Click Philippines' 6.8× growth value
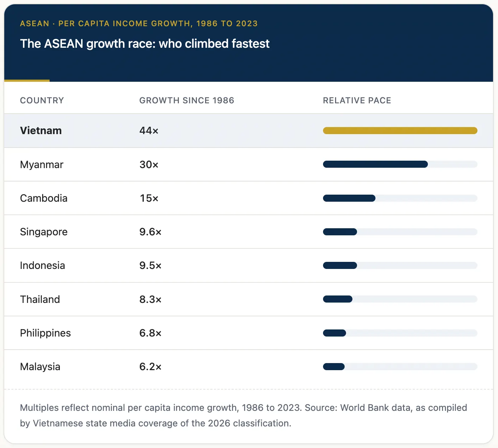The image size is (498, 448). pyautogui.click(x=151, y=333)
